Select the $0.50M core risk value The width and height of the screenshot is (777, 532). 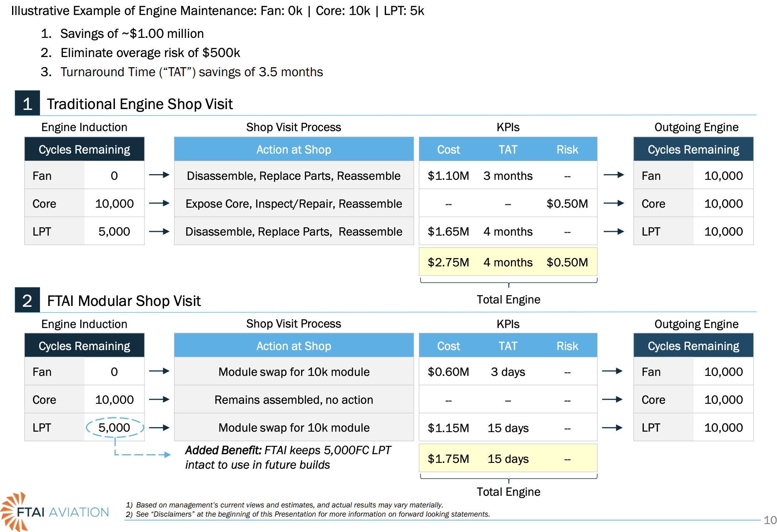point(567,204)
